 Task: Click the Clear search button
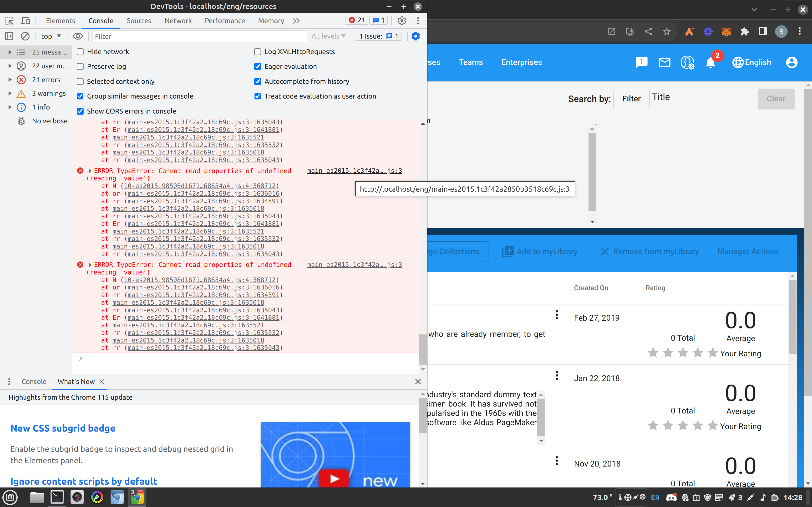click(x=776, y=99)
